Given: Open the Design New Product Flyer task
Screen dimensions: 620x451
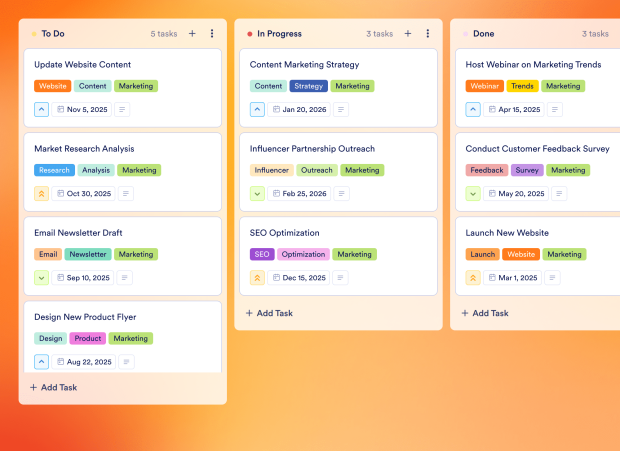Looking at the screenshot, I should (85, 317).
